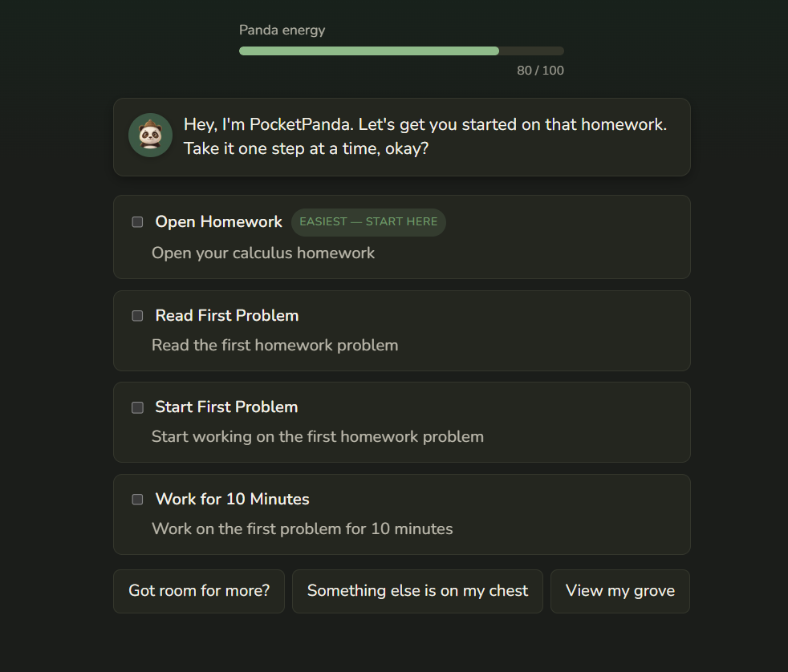Screen dimensions: 788x672
Task: Click the Panda energy progress bar
Action: (x=401, y=51)
